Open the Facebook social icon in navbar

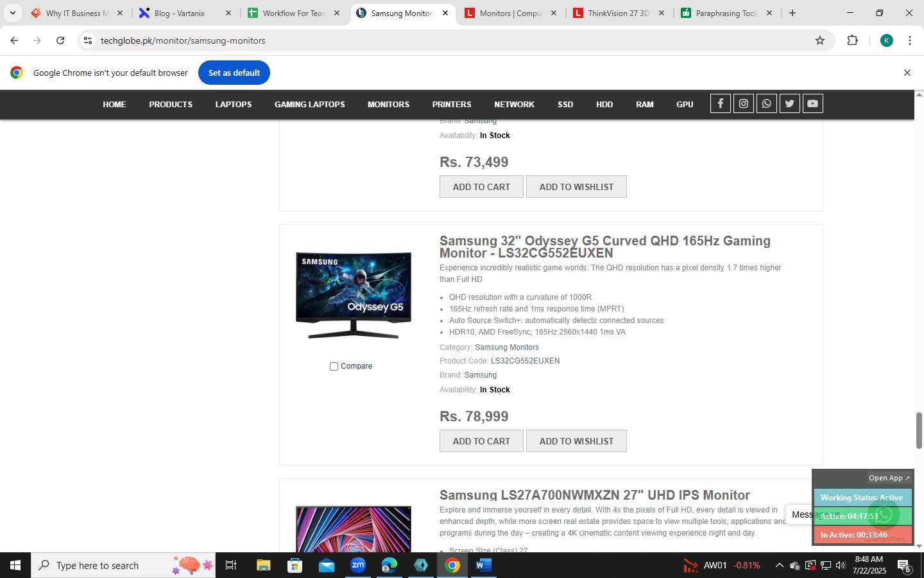tap(720, 103)
